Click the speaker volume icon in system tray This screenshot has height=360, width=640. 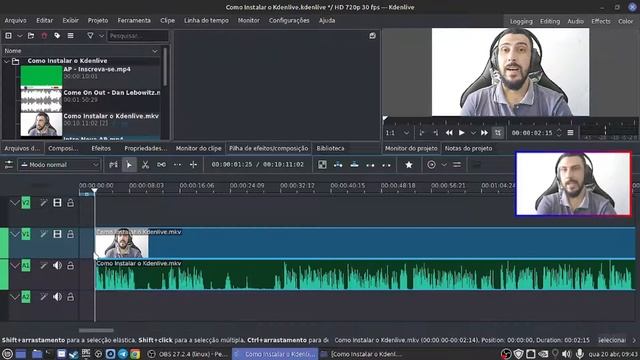coord(566,354)
